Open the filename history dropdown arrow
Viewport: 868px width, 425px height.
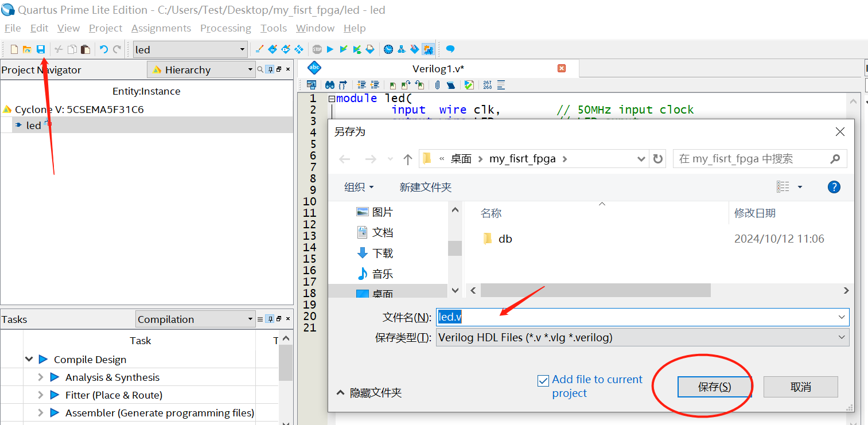pos(842,317)
